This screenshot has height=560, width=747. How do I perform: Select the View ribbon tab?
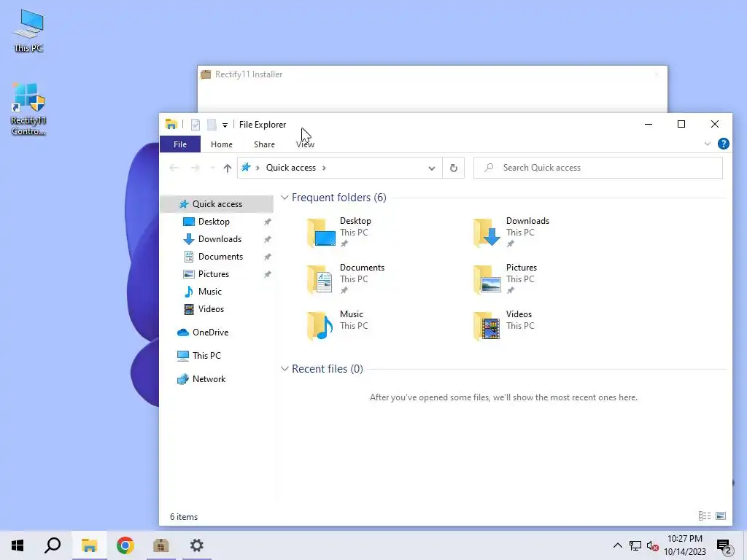pyautogui.click(x=305, y=144)
